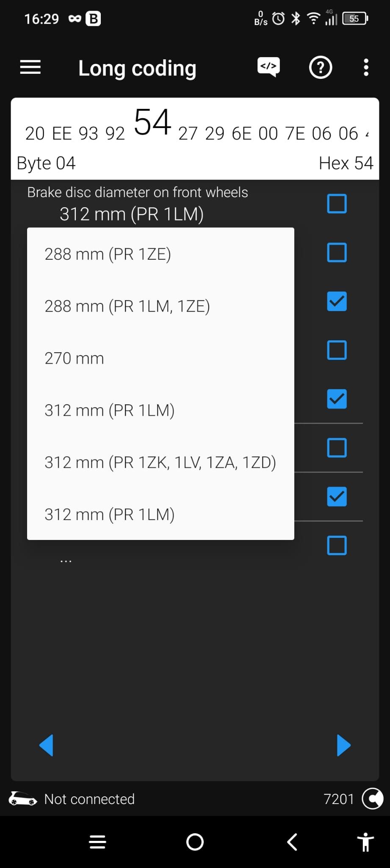Image resolution: width=390 pixels, height=868 pixels.
Task: Select byte 27 in the coding string
Action: click(188, 134)
